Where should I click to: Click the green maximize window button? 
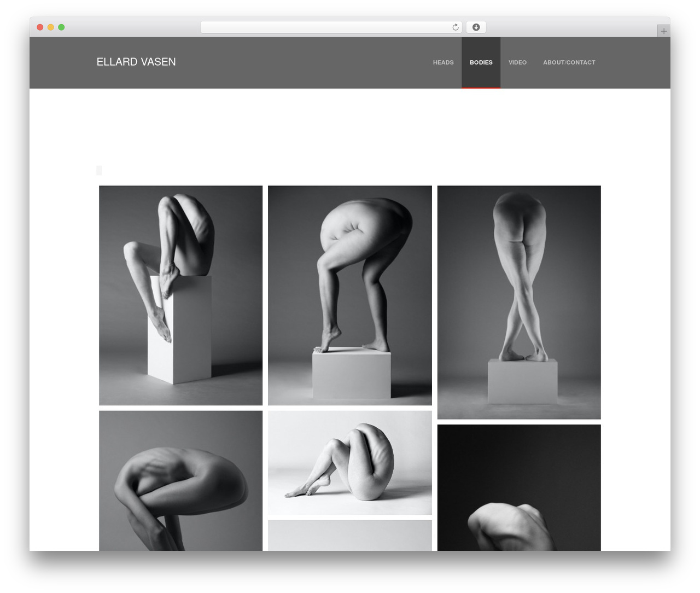coord(61,27)
